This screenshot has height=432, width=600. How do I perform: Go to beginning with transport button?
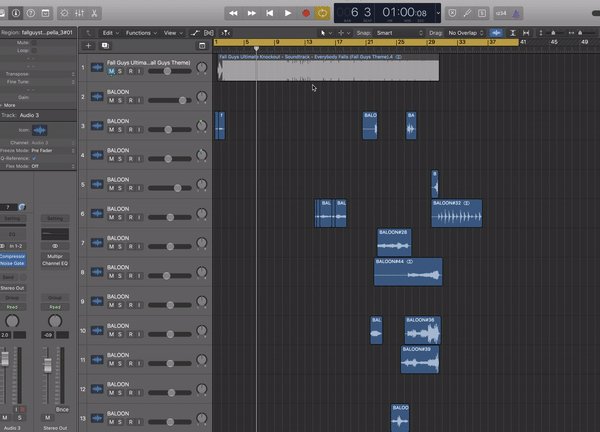(x=269, y=13)
